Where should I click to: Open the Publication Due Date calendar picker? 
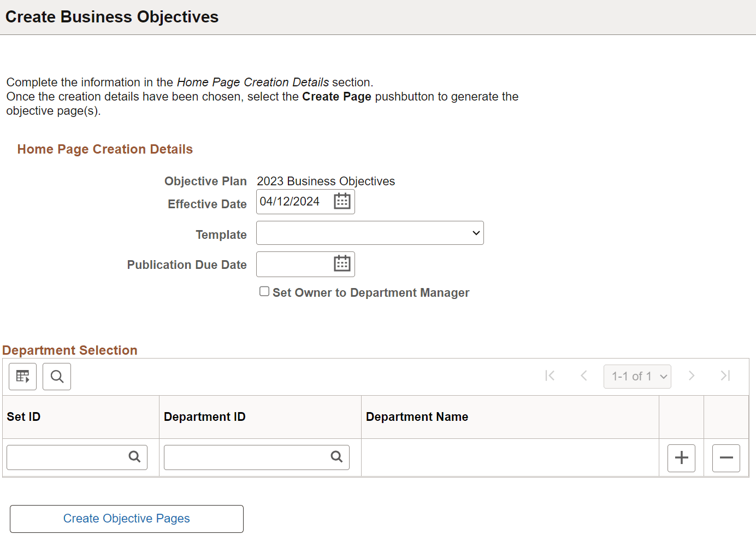342,263
